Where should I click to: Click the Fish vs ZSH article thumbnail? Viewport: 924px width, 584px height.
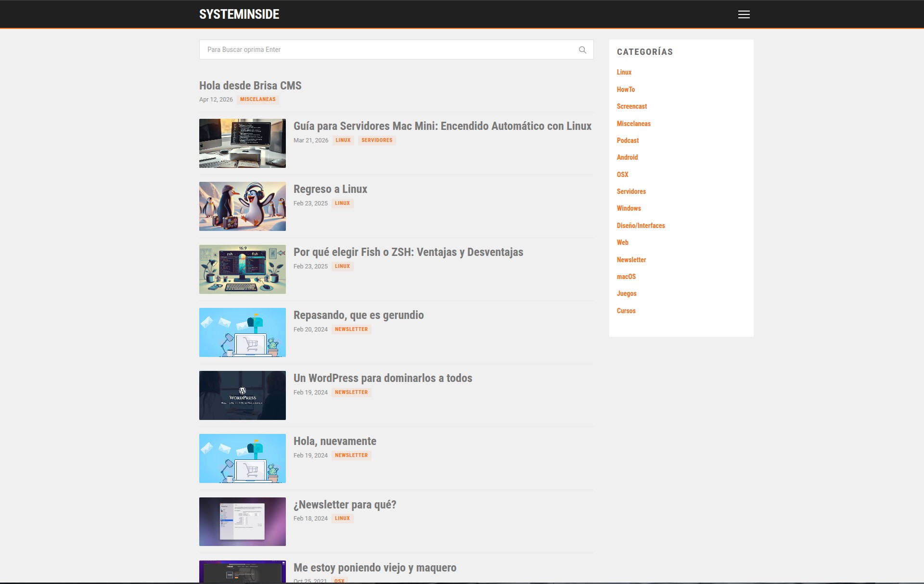pyautogui.click(x=242, y=269)
